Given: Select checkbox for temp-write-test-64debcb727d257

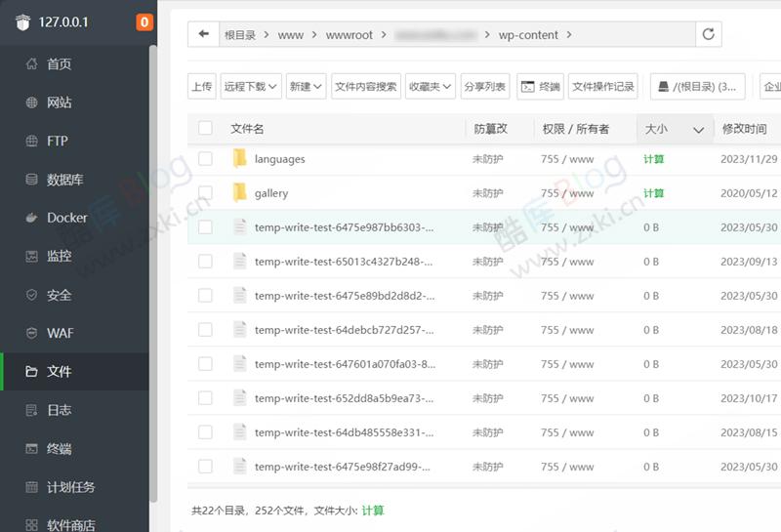Looking at the screenshot, I should click(x=205, y=330).
